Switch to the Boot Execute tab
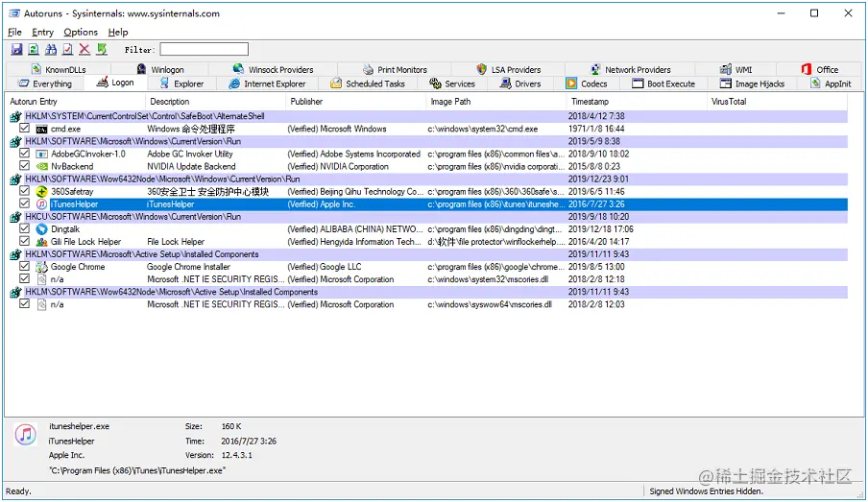Image resolution: width=868 pixels, height=502 pixels. coord(663,84)
